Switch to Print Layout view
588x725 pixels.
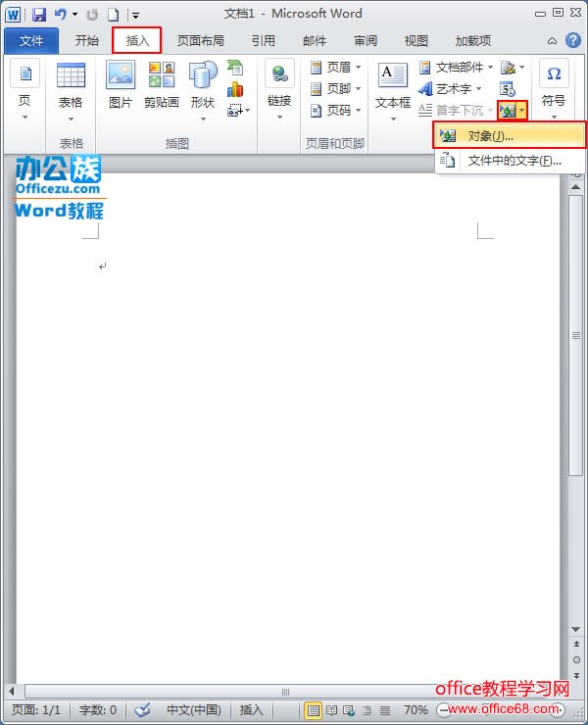point(314,709)
